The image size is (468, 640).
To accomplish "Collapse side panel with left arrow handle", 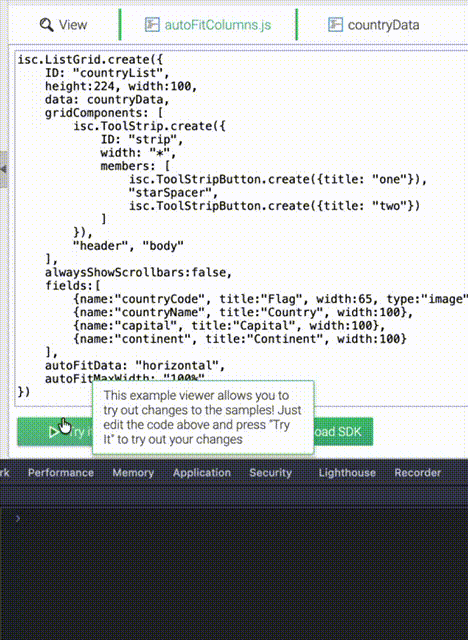I will coord(4,169).
